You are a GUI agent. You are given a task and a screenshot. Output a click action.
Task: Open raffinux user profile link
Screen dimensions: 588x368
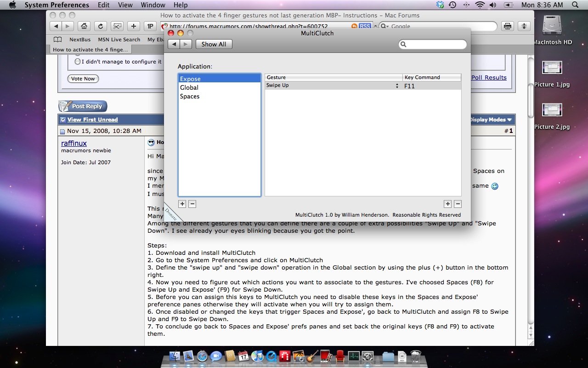point(74,144)
